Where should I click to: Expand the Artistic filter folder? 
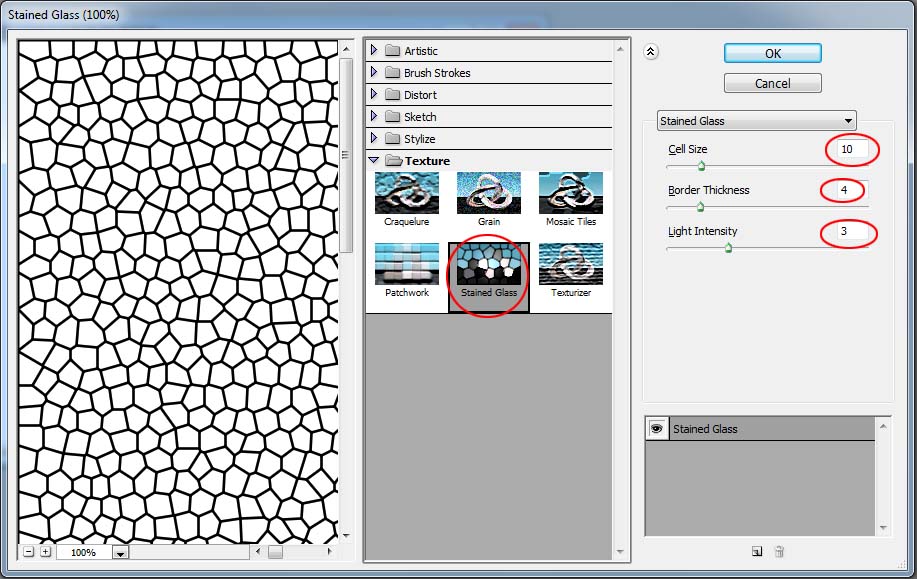[x=374, y=51]
